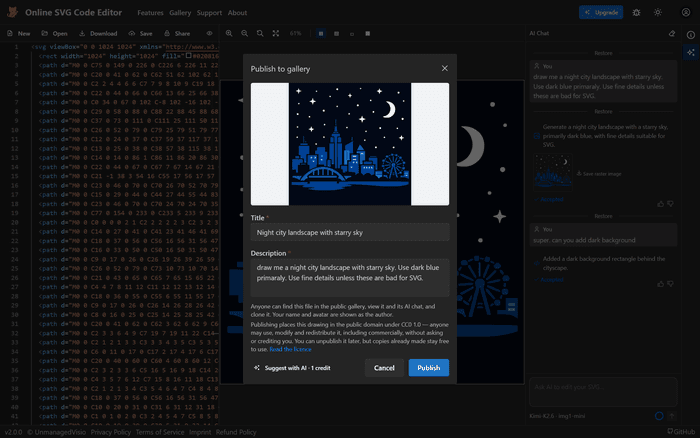Click the fit to screen icon

point(276,33)
